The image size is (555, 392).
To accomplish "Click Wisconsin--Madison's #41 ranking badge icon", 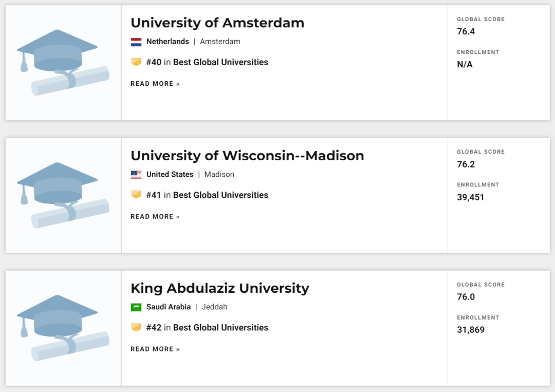I will tap(136, 195).
